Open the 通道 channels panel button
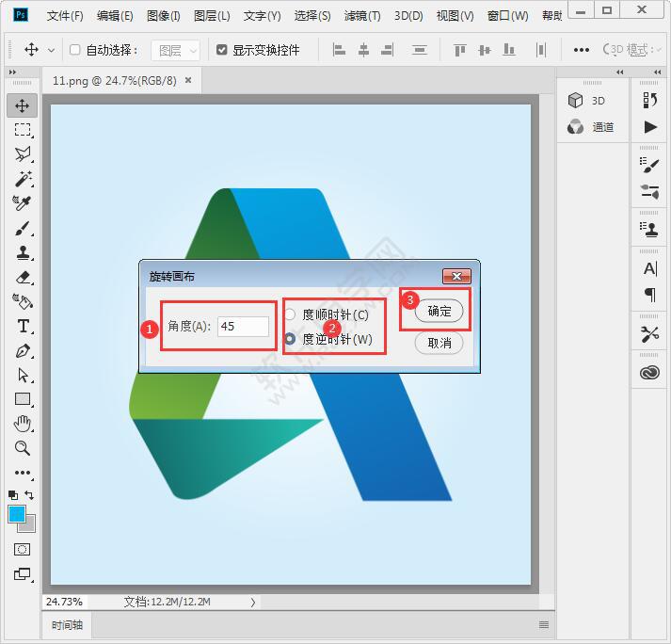Viewport: 671px width, 644px height. point(591,127)
